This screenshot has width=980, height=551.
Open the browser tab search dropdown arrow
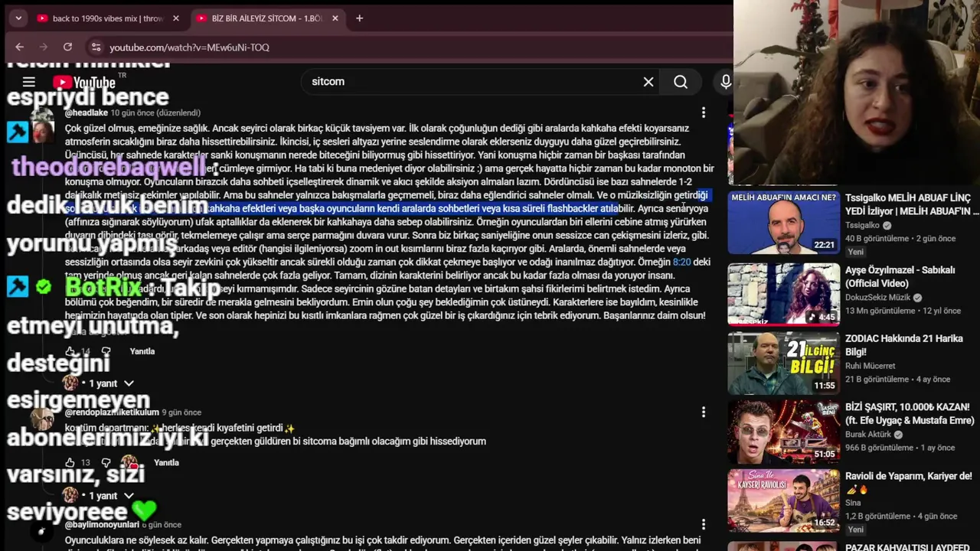pyautogui.click(x=18, y=18)
